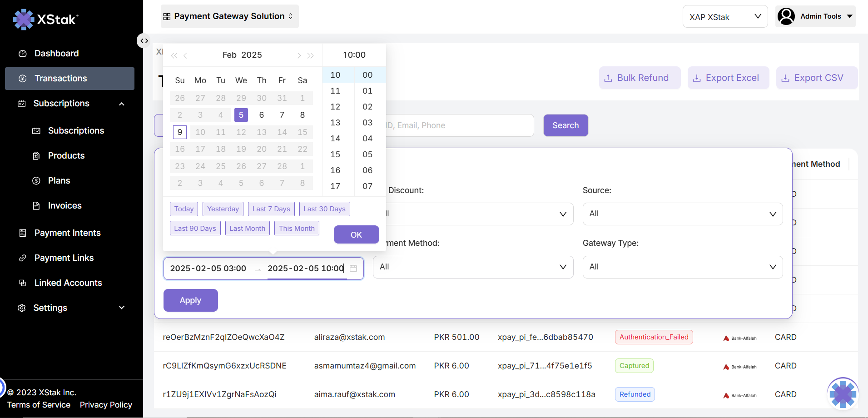
Task: Go to next month in date picker
Action: (299, 55)
